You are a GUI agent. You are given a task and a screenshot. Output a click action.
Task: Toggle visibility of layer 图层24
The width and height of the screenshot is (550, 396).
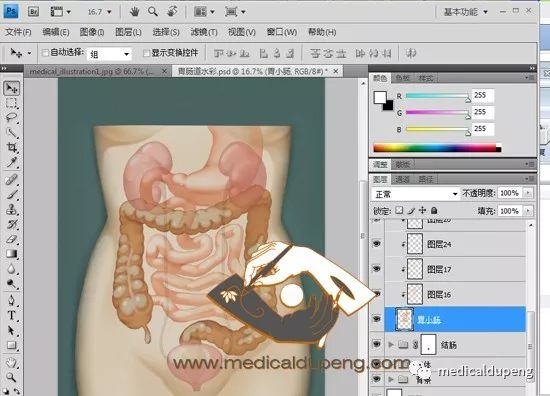(377, 244)
